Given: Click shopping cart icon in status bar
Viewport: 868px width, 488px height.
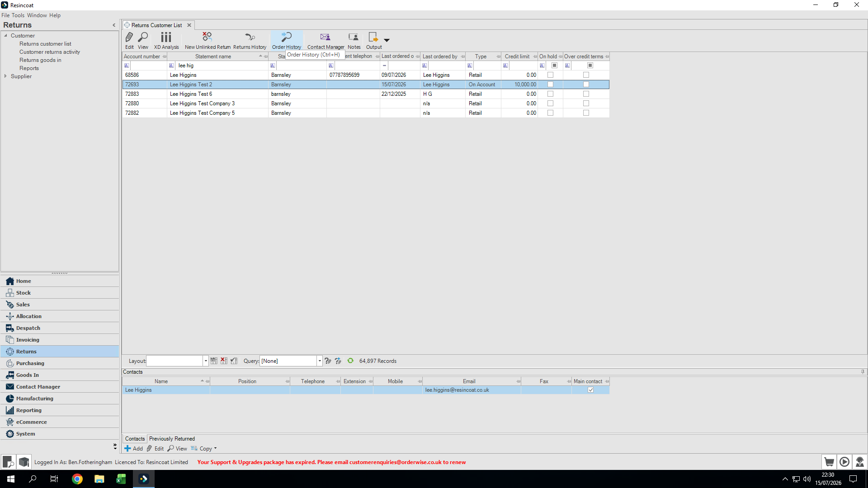Looking at the screenshot, I should 829,462.
